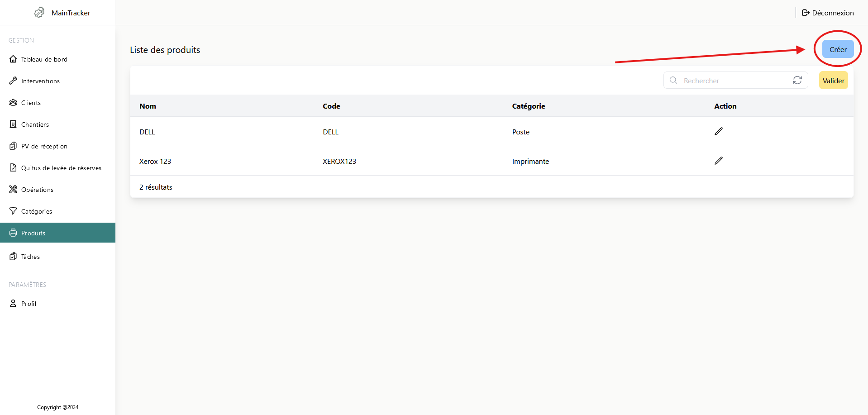This screenshot has width=868, height=415.
Task: Click the Déconnexion logout icon
Action: (x=806, y=13)
